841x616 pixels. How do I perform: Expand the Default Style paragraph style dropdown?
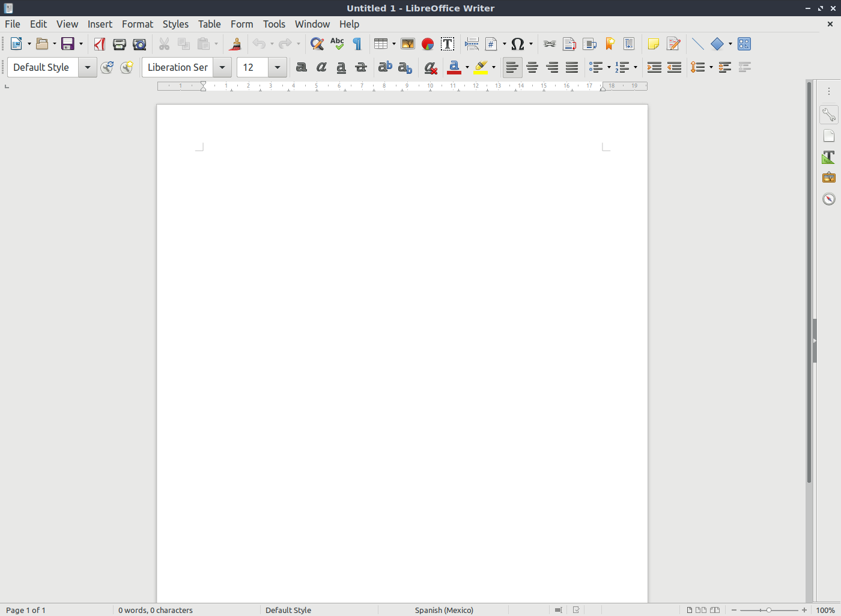pos(88,67)
